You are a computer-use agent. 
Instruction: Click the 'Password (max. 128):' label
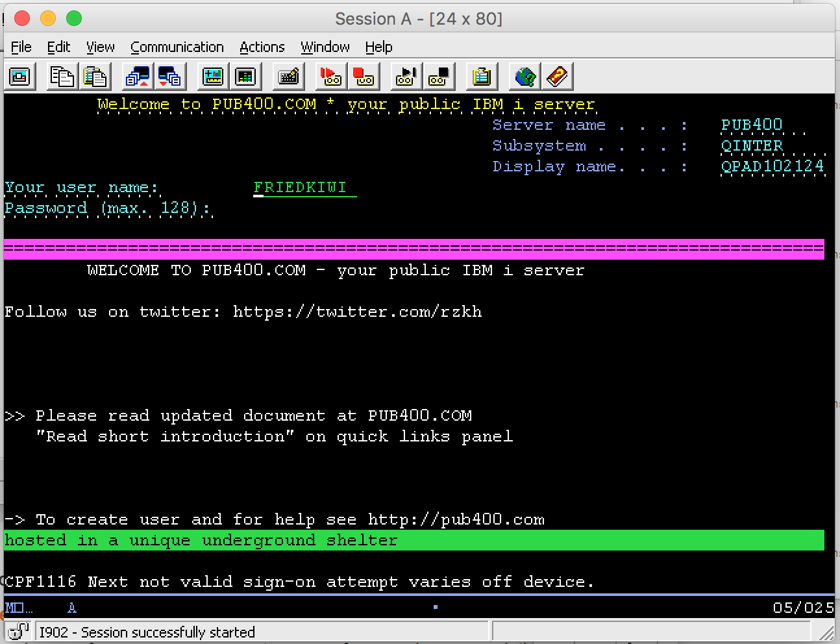tap(108, 208)
